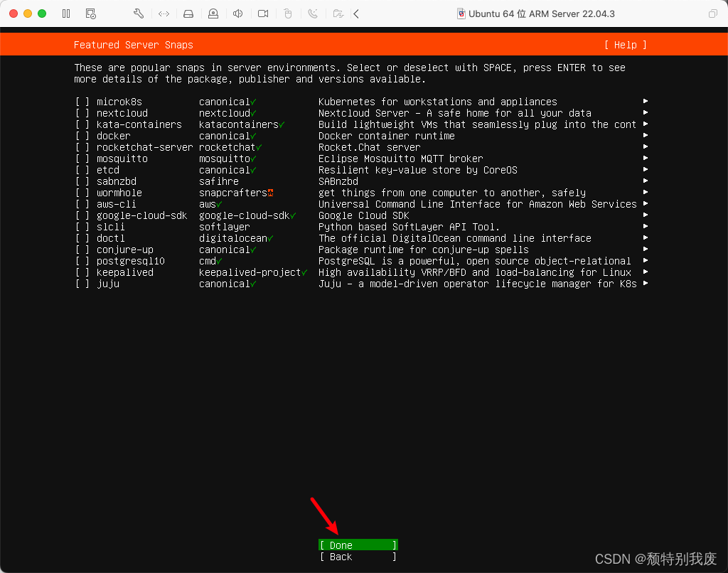Image resolution: width=728 pixels, height=573 pixels.
Task: Expand details arrow for sabnzbd row
Action: coord(646,181)
